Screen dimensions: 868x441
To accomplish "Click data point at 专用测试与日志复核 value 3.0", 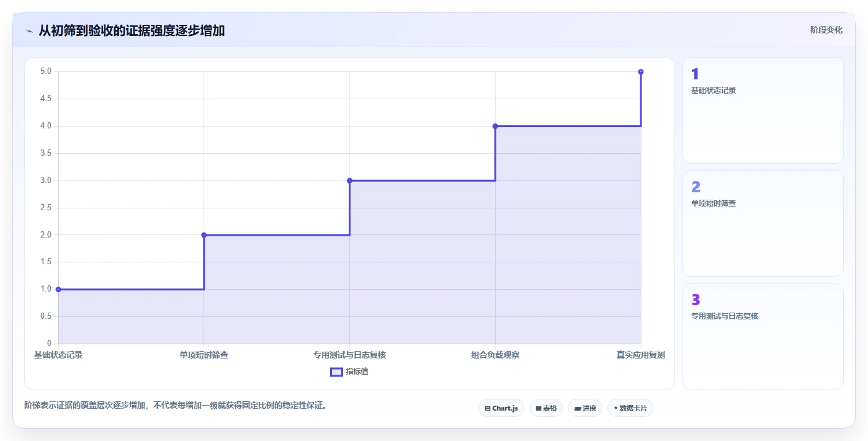I will pos(350,180).
